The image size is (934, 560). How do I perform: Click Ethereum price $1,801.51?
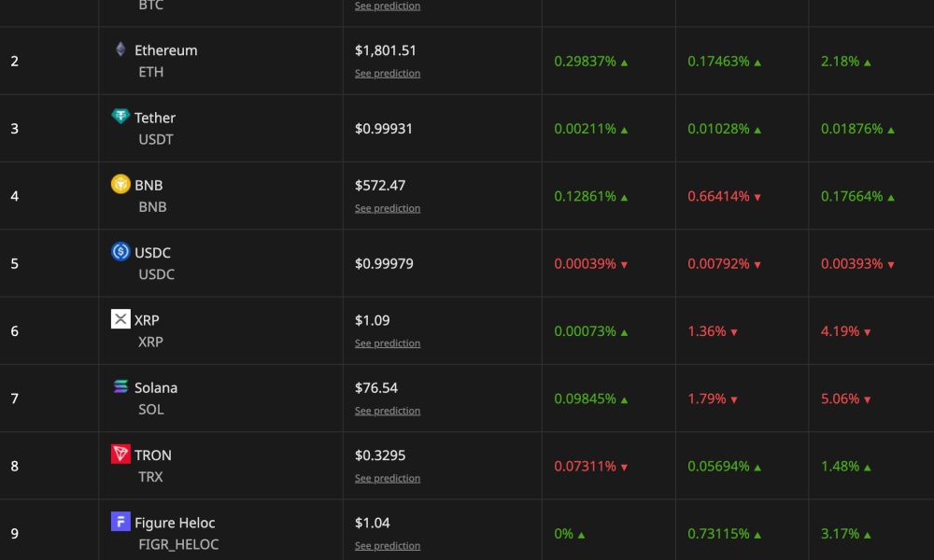386,50
